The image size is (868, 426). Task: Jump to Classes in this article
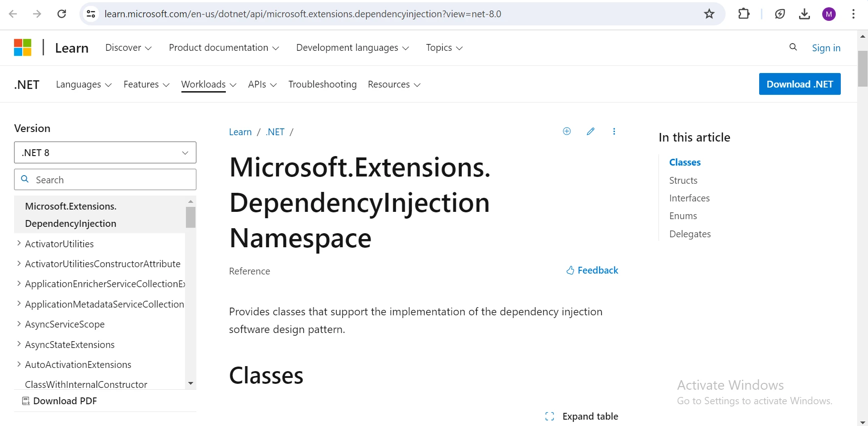[x=685, y=162]
